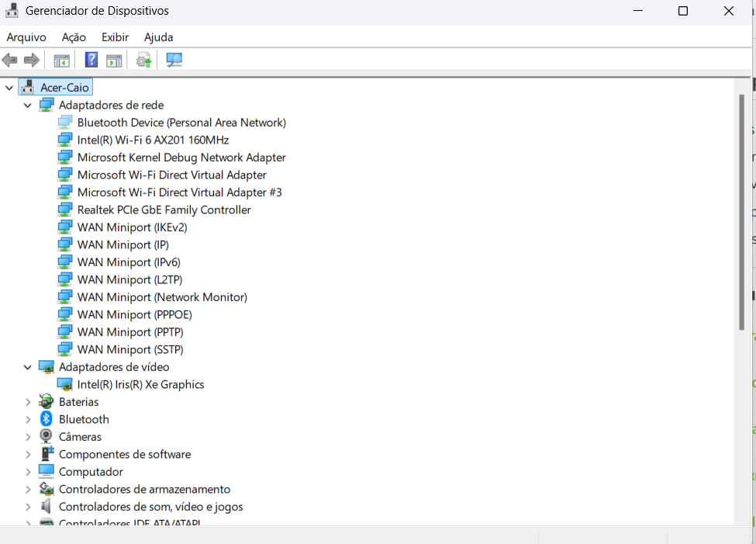This screenshot has width=756, height=544.
Task: Expand Controladores de som, vídeo e jogos
Action: tap(28, 507)
